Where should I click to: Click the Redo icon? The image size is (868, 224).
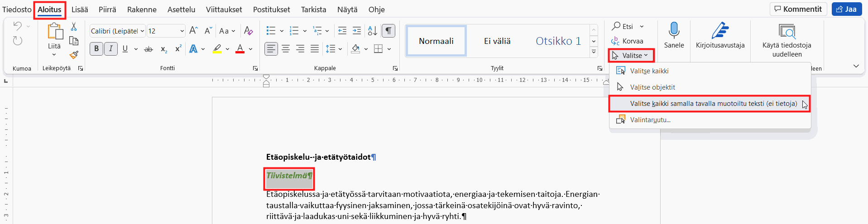coord(17,41)
